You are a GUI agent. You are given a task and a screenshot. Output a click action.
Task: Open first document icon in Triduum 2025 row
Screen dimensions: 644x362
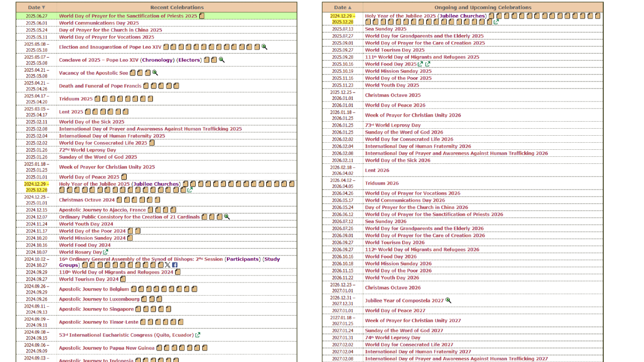98,99
